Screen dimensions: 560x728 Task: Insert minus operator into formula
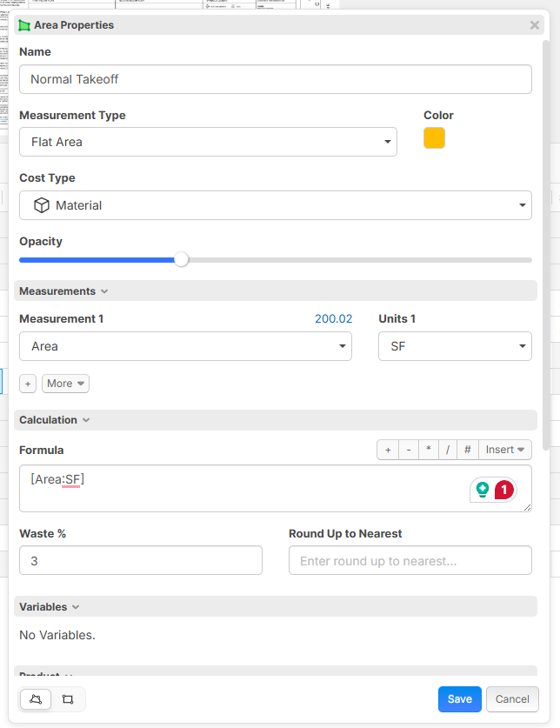click(x=408, y=450)
